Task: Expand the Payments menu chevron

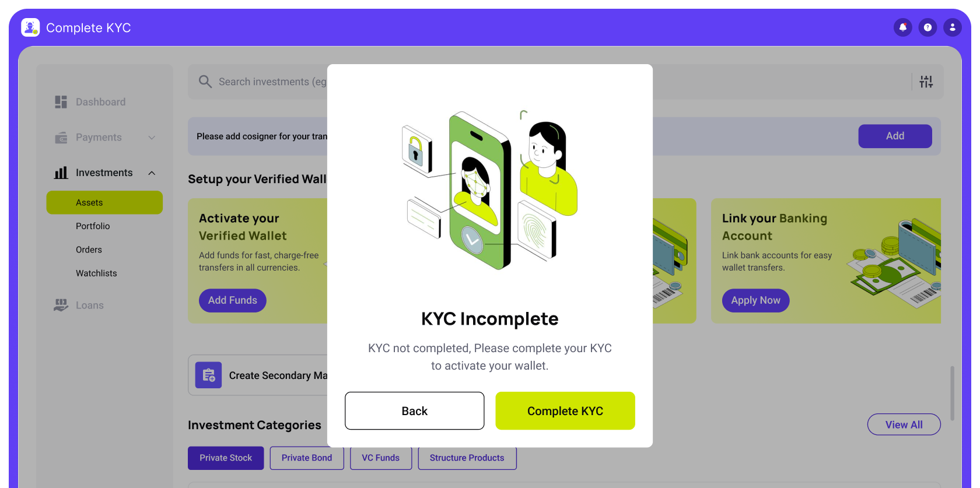Action: click(152, 138)
